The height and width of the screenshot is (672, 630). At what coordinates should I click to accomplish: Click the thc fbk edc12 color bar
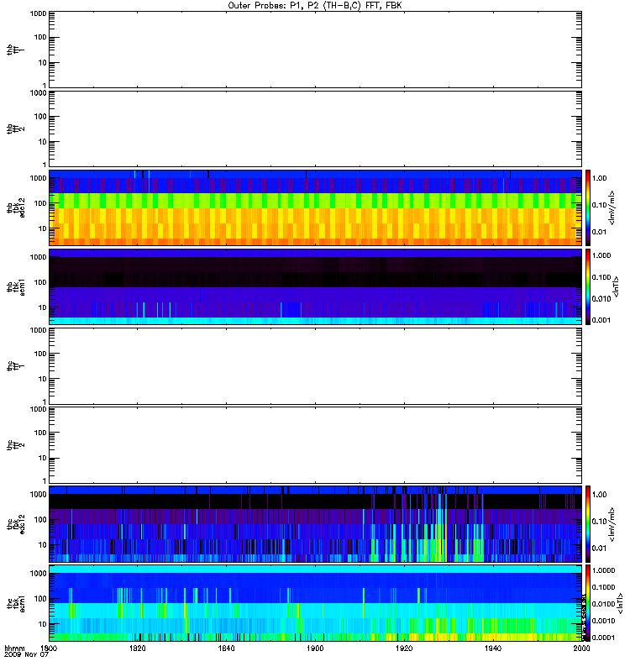tap(588, 523)
